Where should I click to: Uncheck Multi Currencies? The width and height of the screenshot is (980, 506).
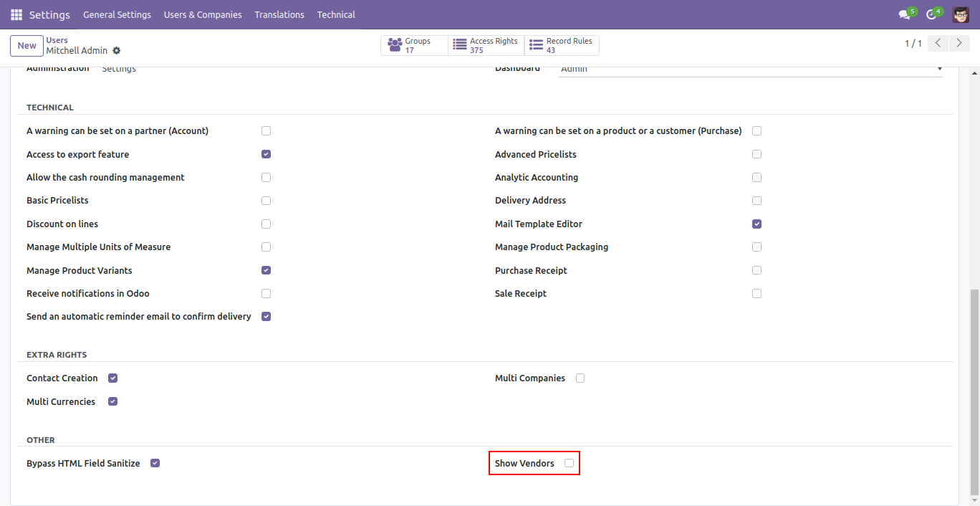pyautogui.click(x=113, y=401)
